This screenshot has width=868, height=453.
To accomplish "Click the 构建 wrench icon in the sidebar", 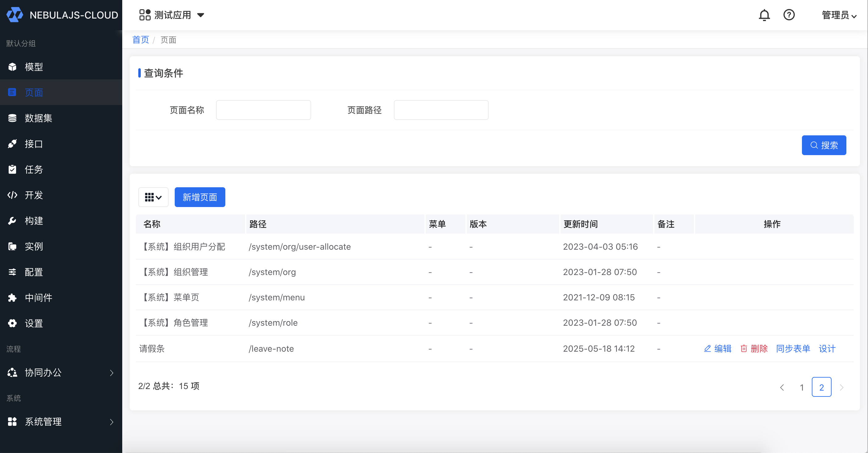I will [x=12, y=221].
